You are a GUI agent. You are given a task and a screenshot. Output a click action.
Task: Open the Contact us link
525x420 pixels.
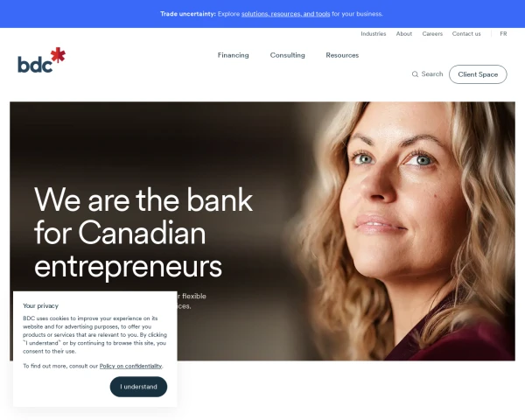[466, 34]
